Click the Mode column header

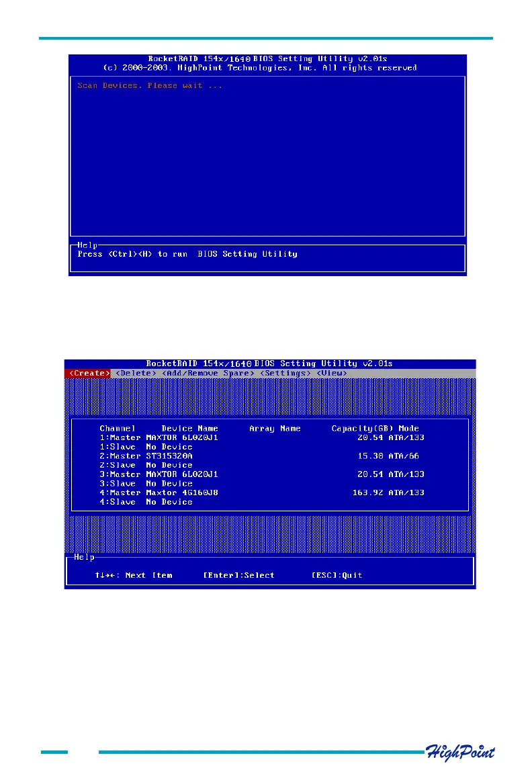408,429
